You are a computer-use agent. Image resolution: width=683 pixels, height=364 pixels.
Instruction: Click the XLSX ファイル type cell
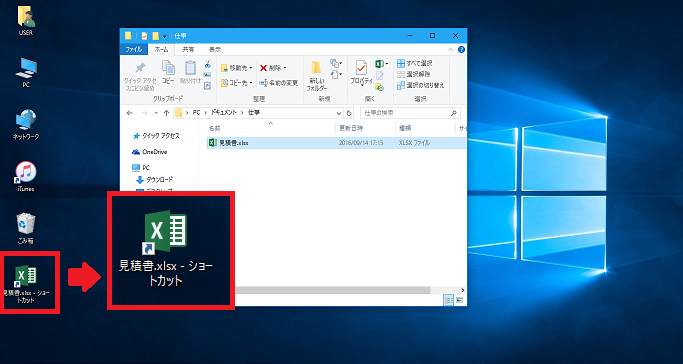(414, 143)
